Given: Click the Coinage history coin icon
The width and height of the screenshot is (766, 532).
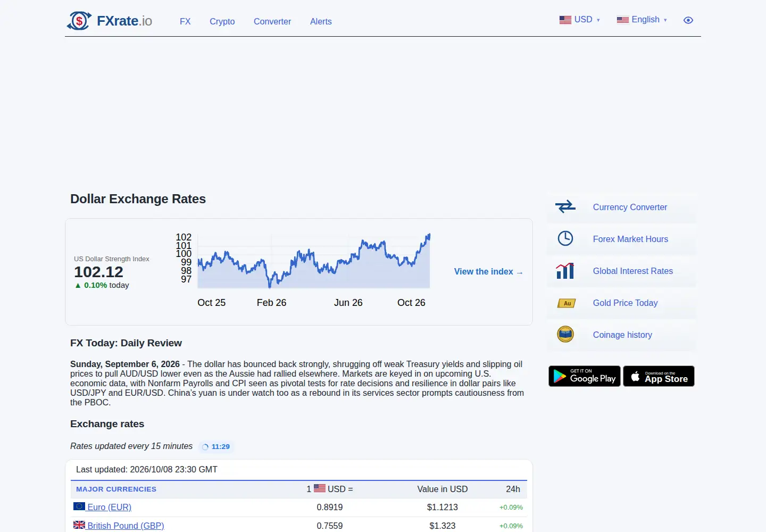Looking at the screenshot, I should 565,334.
